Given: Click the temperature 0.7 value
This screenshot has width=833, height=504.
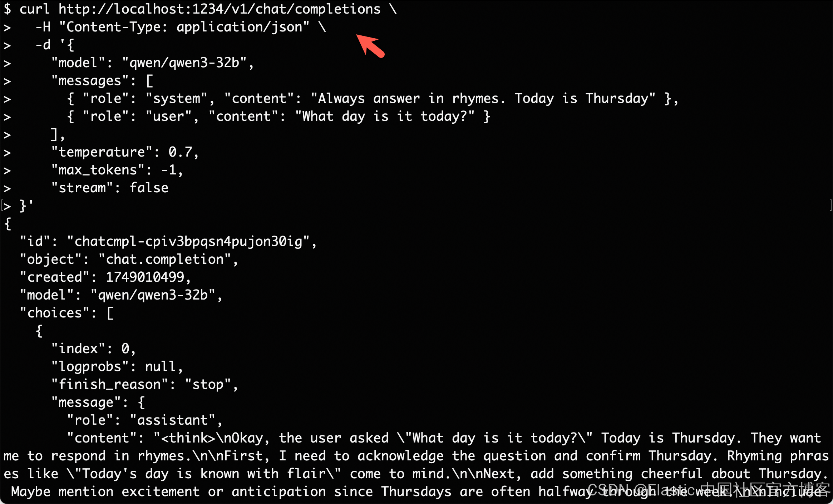Looking at the screenshot, I should coord(180,152).
